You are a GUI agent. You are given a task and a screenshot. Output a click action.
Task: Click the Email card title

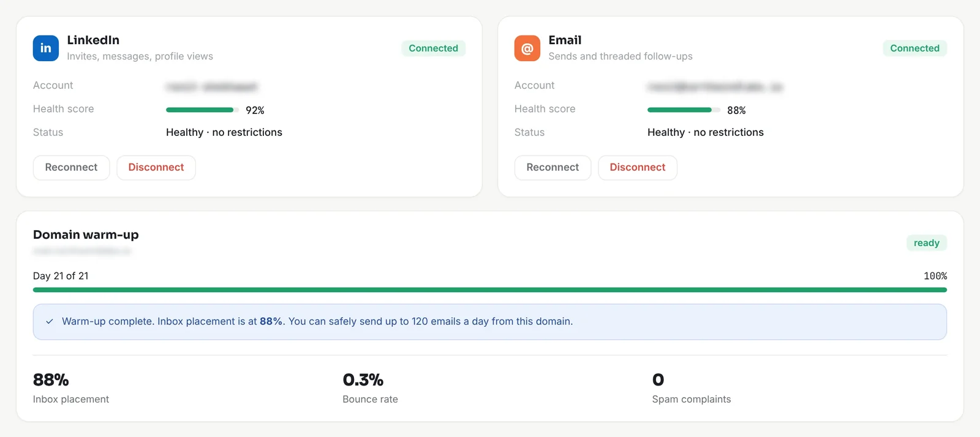[x=565, y=40]
